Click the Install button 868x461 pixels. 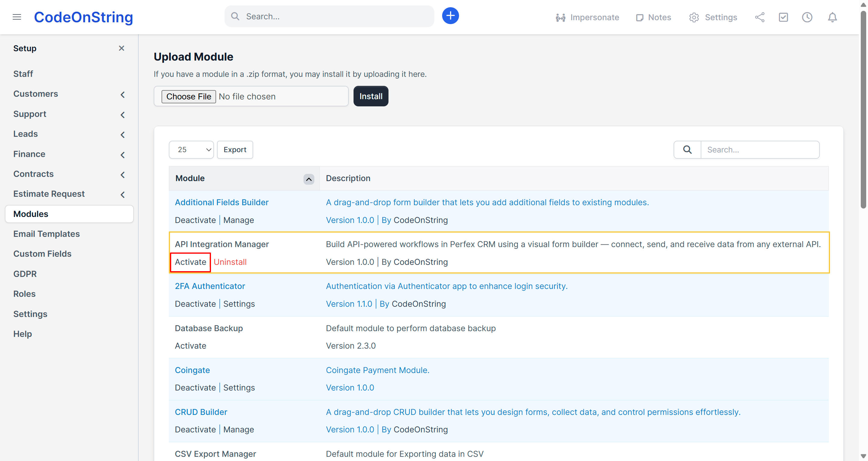tap(370, 96)
